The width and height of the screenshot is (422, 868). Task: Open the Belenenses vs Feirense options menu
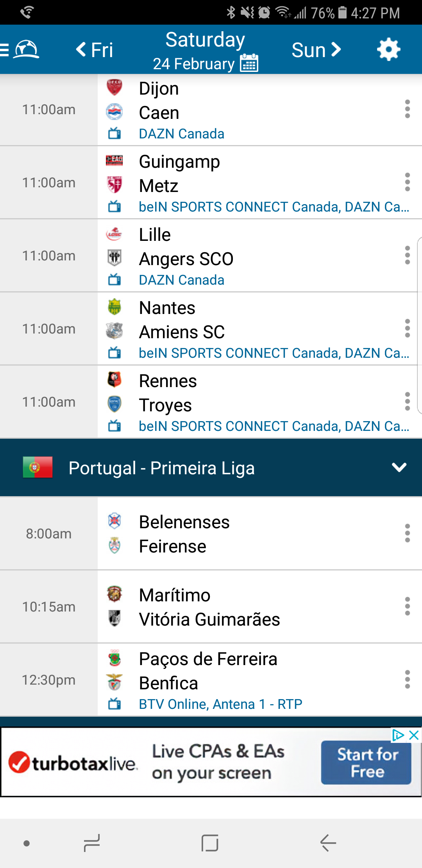pos(407,533)
